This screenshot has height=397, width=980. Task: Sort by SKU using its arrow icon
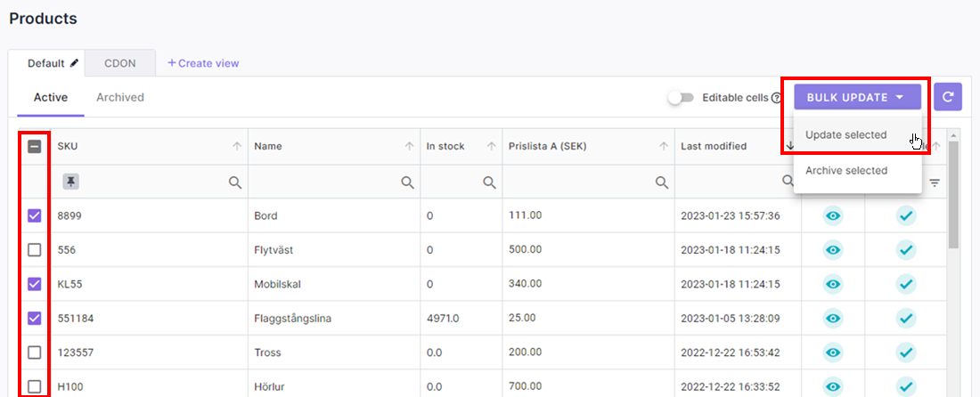(x=237, y=147)
